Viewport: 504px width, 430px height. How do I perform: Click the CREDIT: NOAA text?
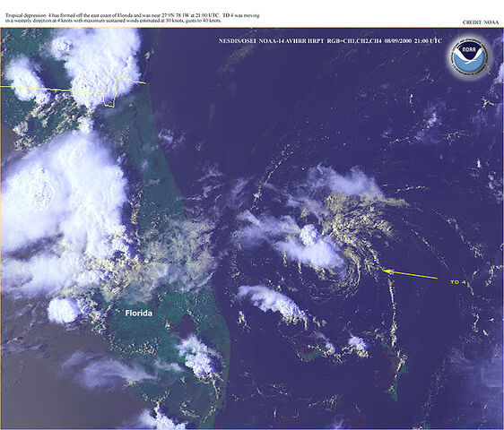point(481,22)
